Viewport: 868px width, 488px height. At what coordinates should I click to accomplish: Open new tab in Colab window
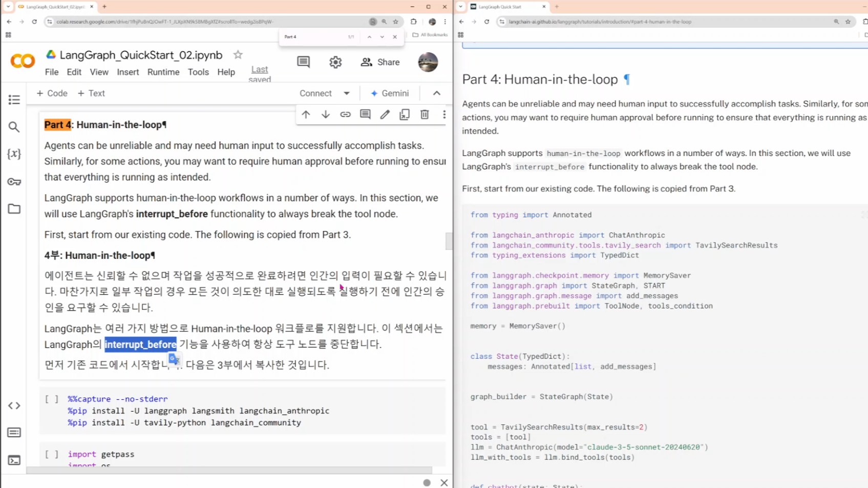pyautogui.click(x=104, y=7)
